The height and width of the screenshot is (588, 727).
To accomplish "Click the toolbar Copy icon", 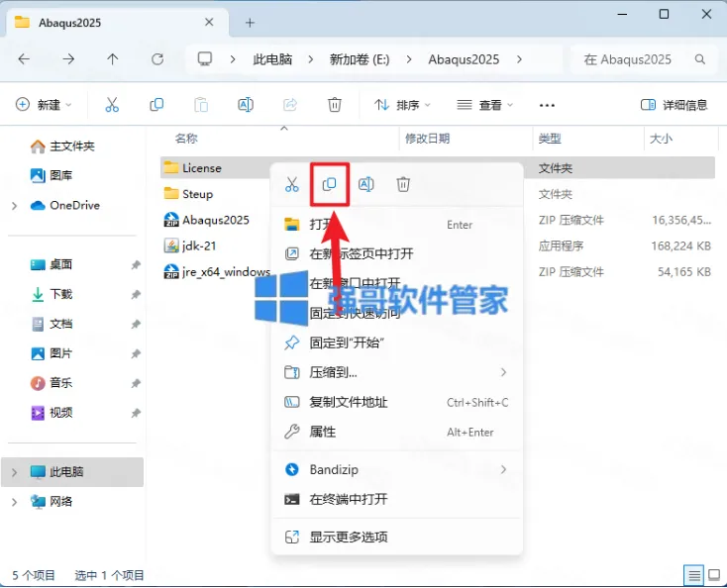I will (x=156, y=105).
